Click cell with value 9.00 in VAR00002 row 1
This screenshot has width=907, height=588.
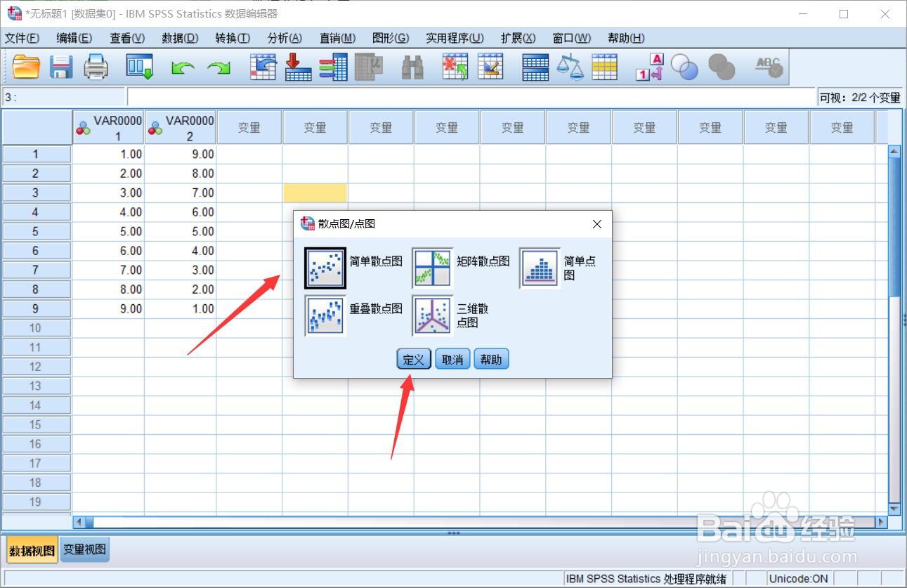point(181,154)
